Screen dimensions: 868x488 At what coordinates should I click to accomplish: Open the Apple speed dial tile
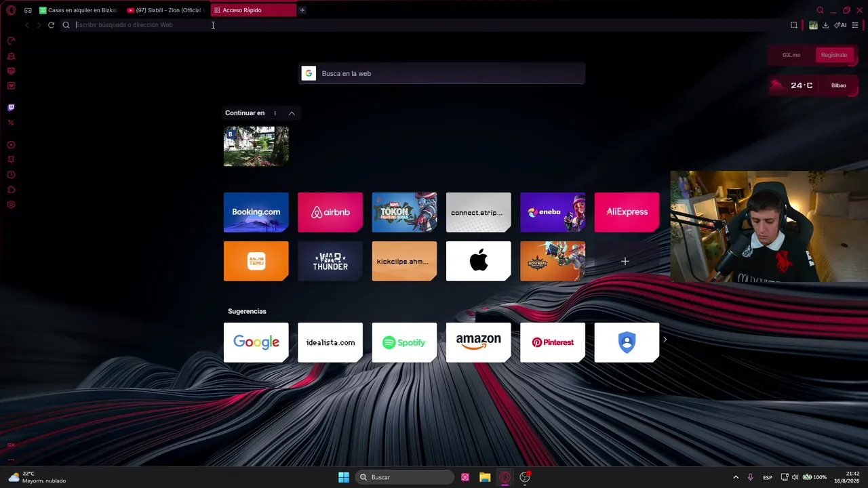[479, 261]
